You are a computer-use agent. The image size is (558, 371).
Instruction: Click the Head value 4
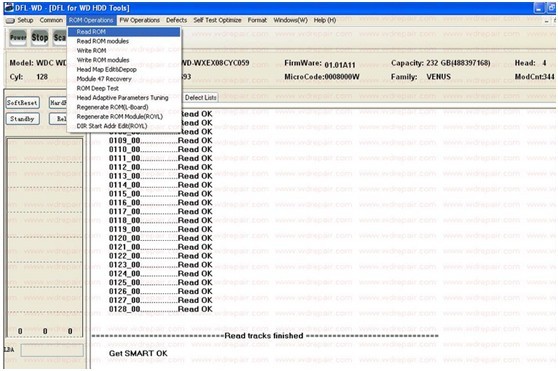(x=544, y=63)
